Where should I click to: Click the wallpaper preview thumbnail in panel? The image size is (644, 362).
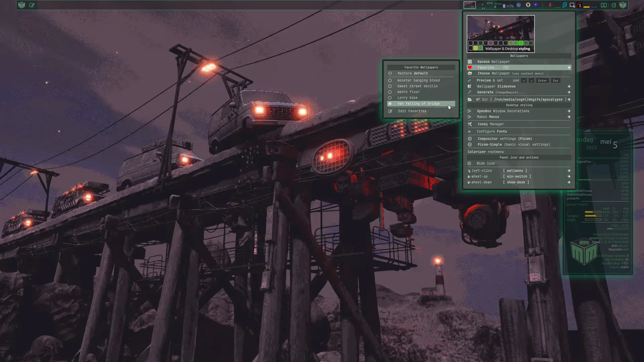pos(470,5)
